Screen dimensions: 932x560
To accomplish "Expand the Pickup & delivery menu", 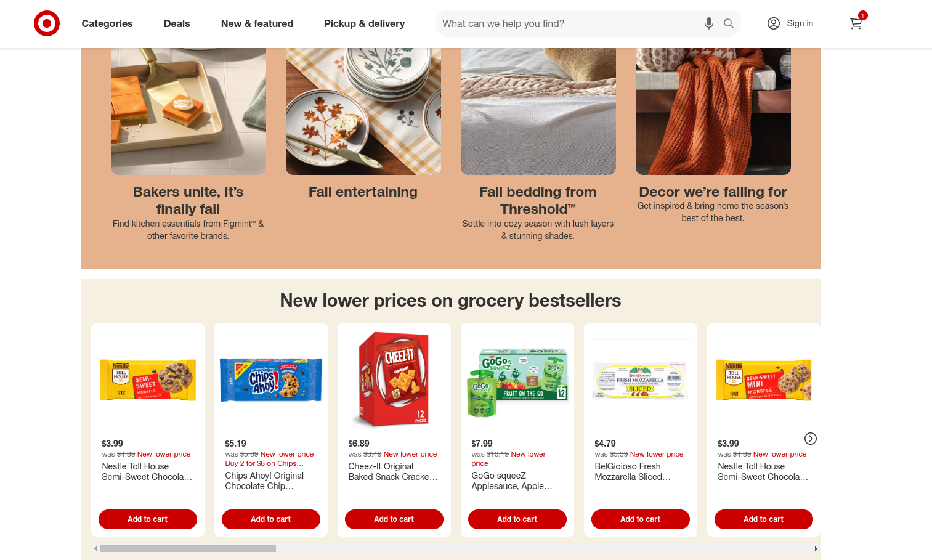I will click(365, 23).
